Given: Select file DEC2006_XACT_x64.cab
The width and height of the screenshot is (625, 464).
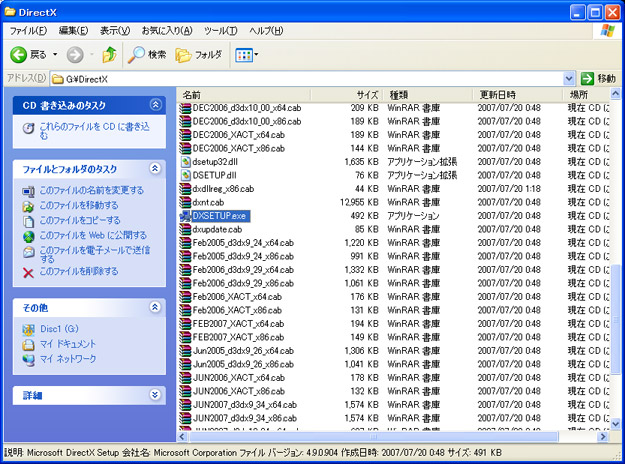Looking at the screenshot, I should (238, 135).
